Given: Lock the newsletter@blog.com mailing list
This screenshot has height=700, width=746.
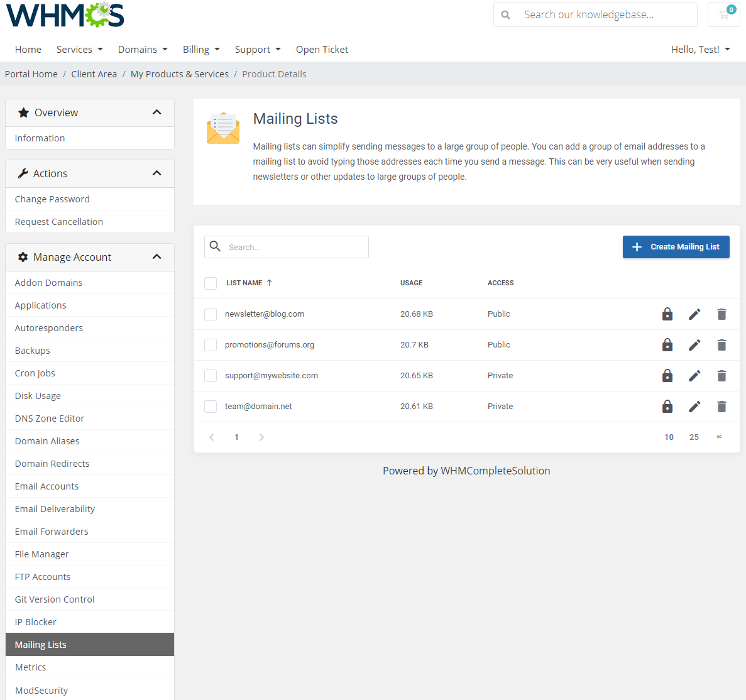Looking at the screenshot, I should point(667,314).
